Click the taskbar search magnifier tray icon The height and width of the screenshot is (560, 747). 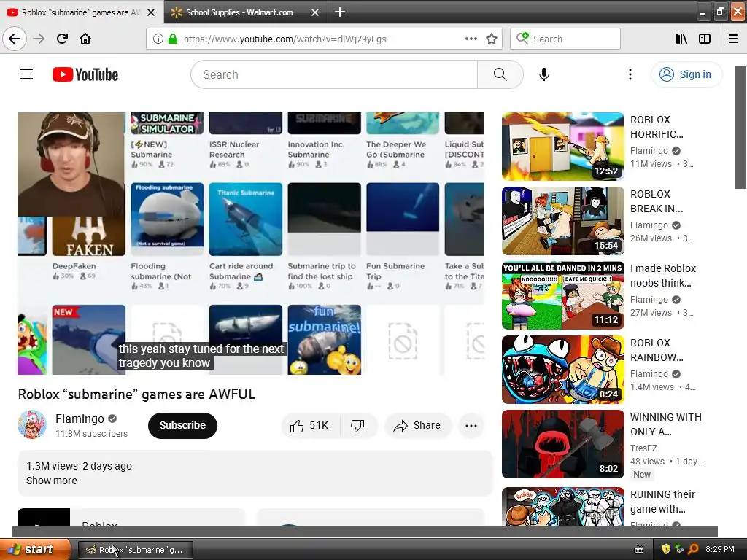pos(693,549)
